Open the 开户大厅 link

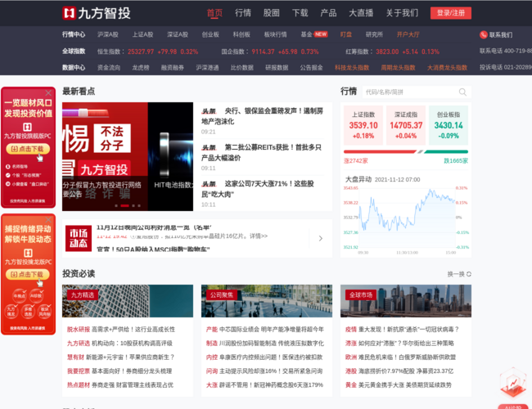point(408,34)
